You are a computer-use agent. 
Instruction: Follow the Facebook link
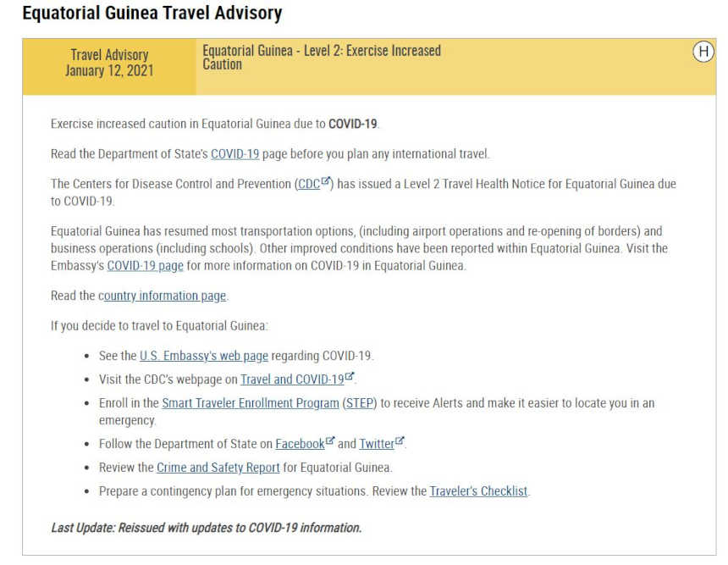(x=300, y=444)
